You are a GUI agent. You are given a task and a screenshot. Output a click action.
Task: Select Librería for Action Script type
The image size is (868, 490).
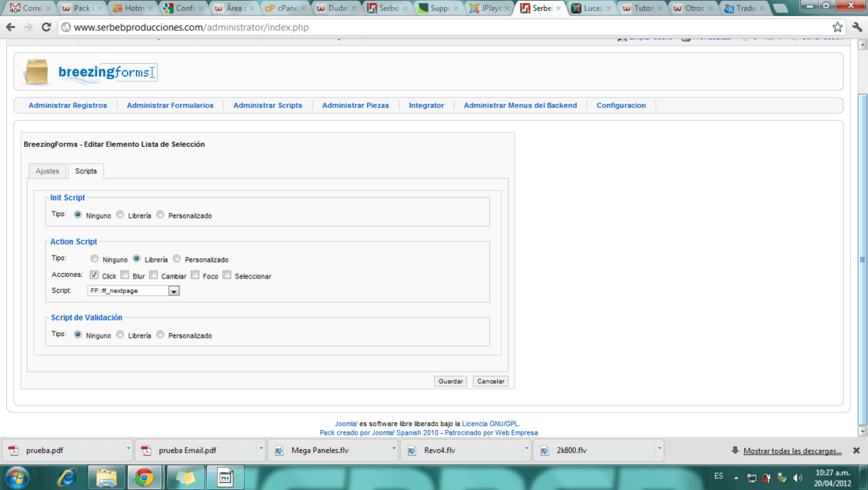tap(137, 259)
